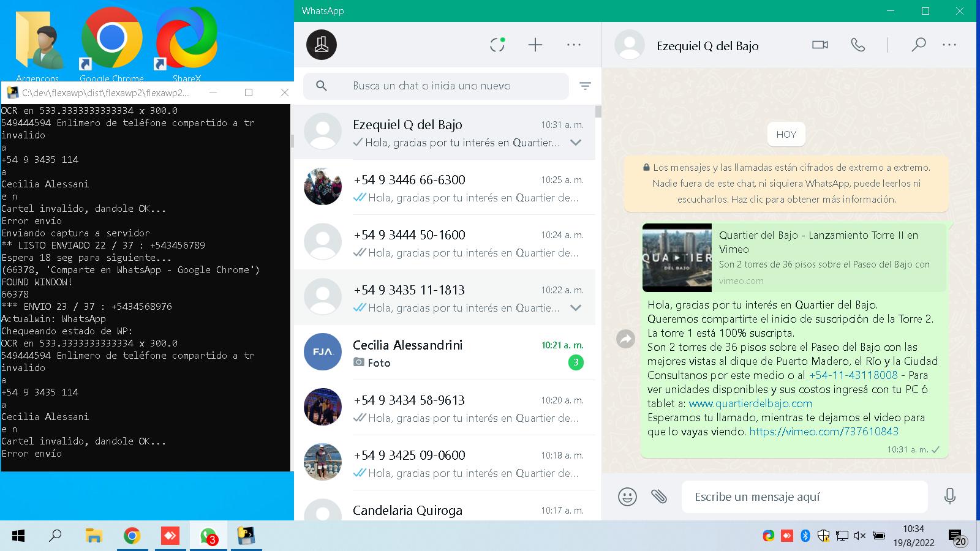Click Cecilia Alessandrini's FJA avatar
Image resolution: width=980 pixels, height=551 pixels.
[323, 352]
